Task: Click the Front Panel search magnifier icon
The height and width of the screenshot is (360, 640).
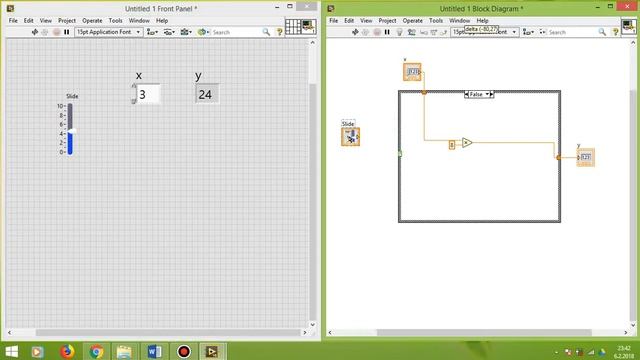Action: pyautogui.click(x=266, y=32)
